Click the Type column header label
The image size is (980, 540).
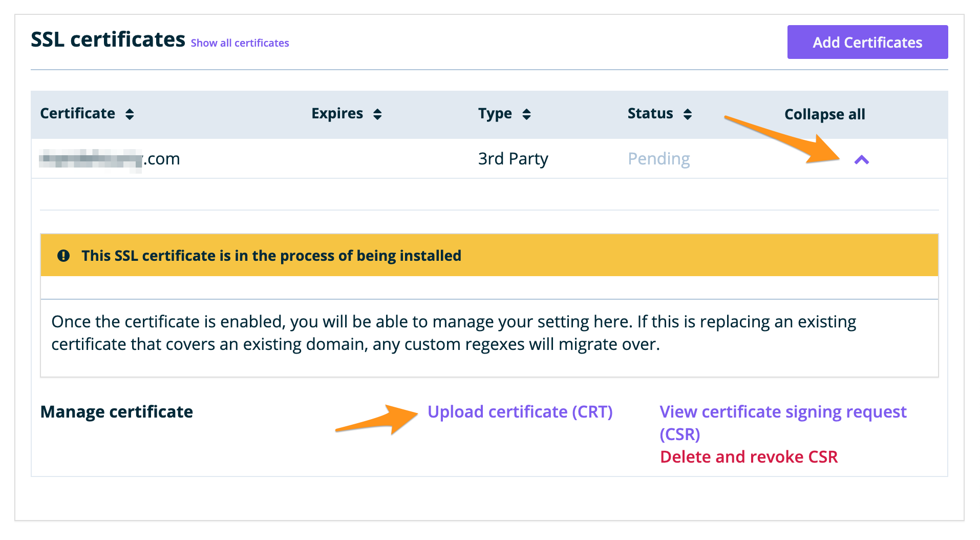click(x=495, y=113)
